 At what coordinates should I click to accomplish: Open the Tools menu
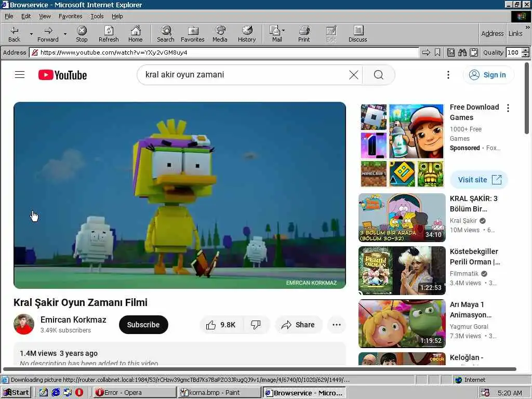[97, 16]
